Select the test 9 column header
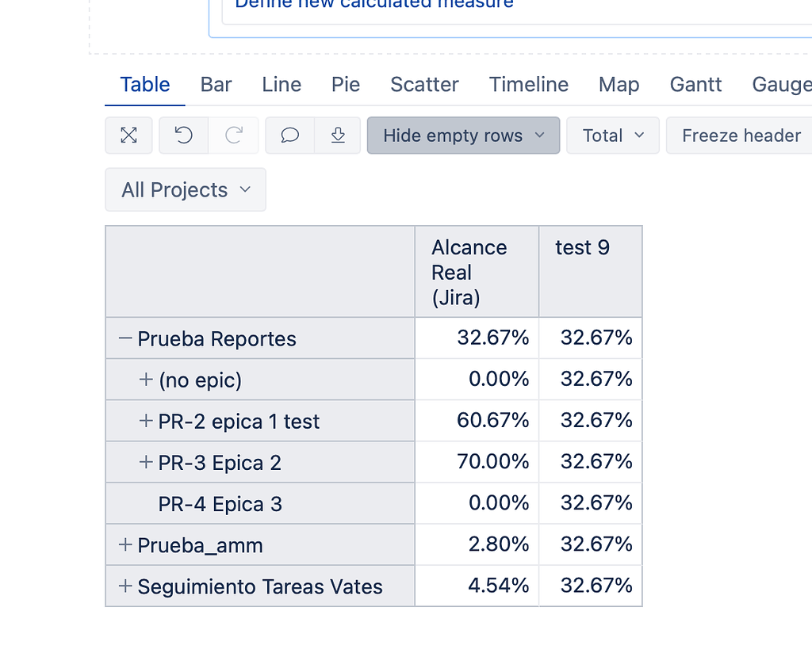The width and height of the screenshot is (812, 672). coord(582,247)
